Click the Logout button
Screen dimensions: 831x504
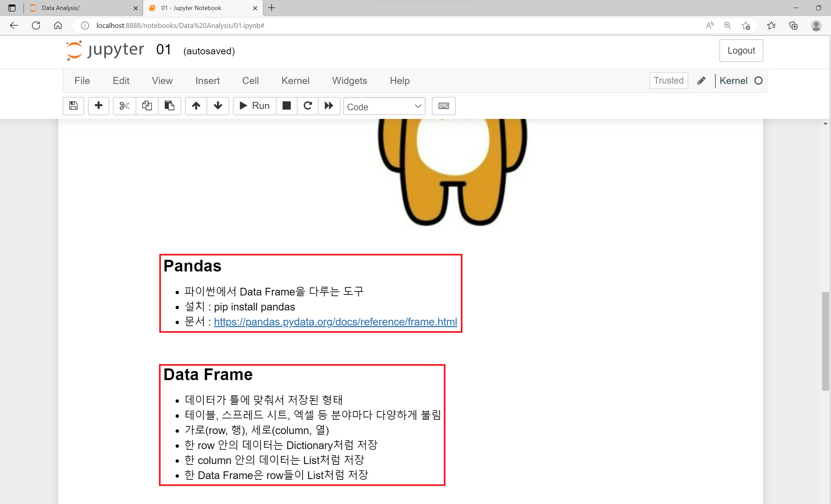pos(741,51)
